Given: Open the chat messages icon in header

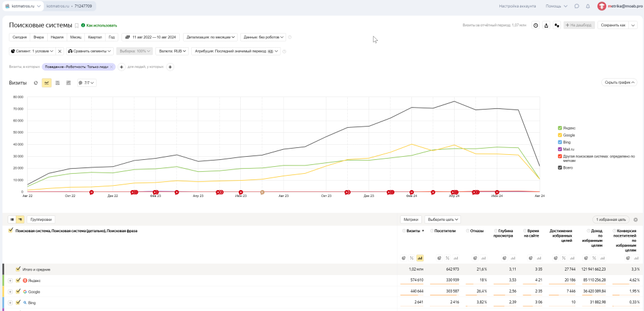Looking at the screenshot, I should pos(577,6).
